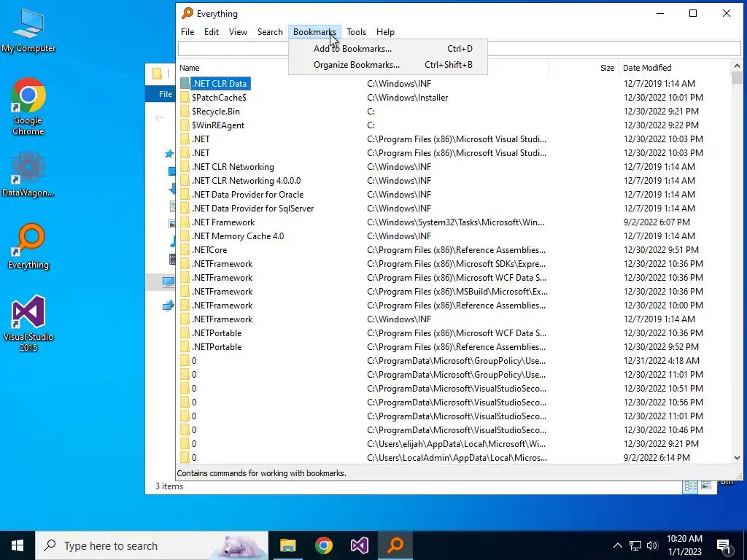Select .NET CLR Networking 4.0.0.0 row
The image size is (747, 560).
coord(454,181)
